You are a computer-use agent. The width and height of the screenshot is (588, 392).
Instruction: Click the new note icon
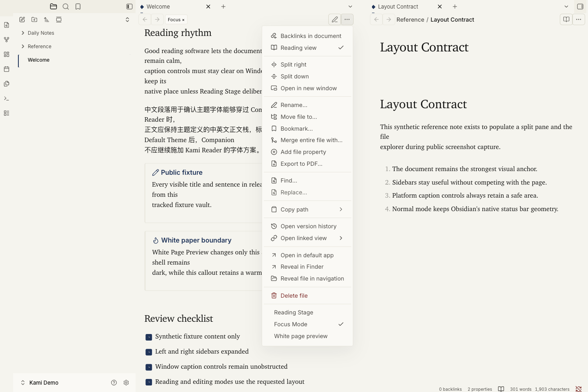tap(22, 20)
